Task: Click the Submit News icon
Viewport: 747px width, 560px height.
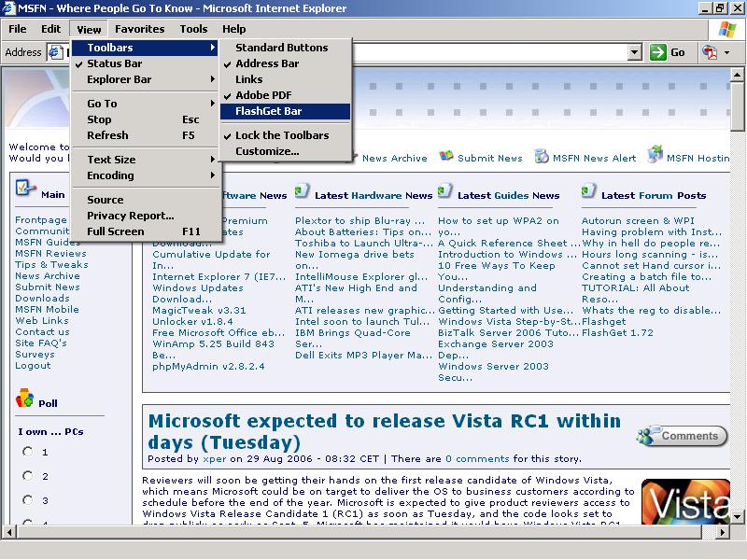Action: tap(446, 156)
